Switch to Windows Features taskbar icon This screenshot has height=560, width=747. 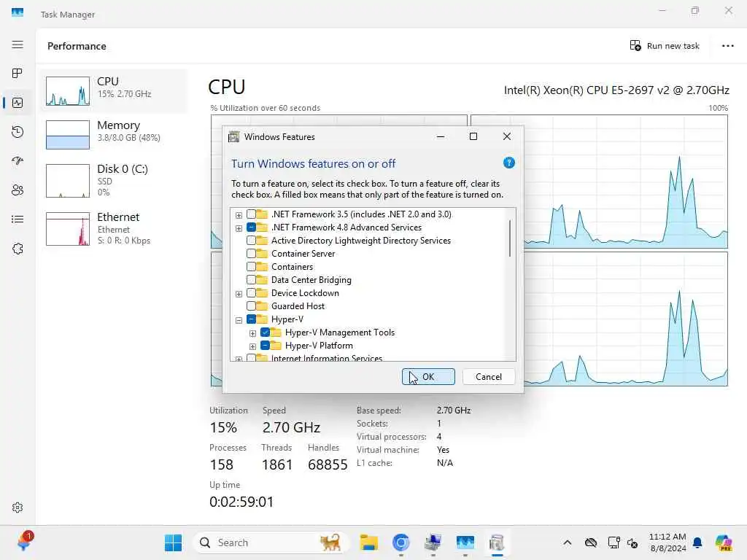click(x=497, y=542)
